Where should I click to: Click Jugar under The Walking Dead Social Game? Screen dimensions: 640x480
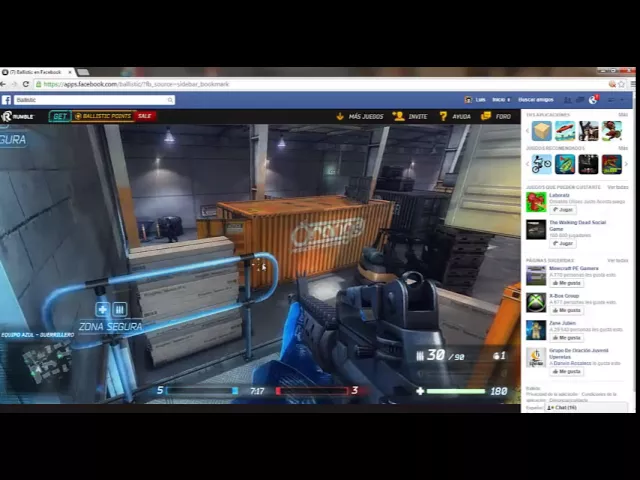coord(563,244)
